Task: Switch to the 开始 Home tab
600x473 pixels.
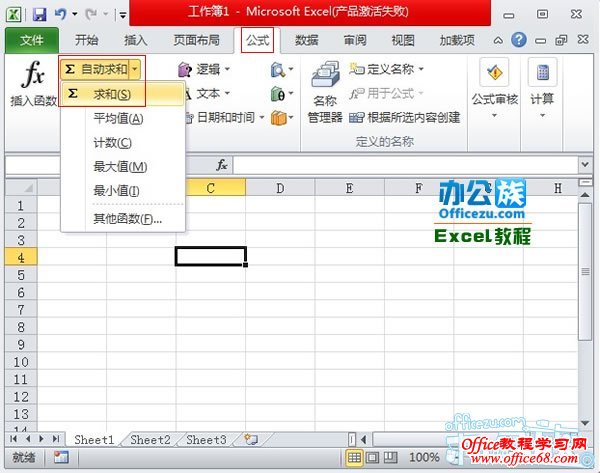Action: point(86,40)
